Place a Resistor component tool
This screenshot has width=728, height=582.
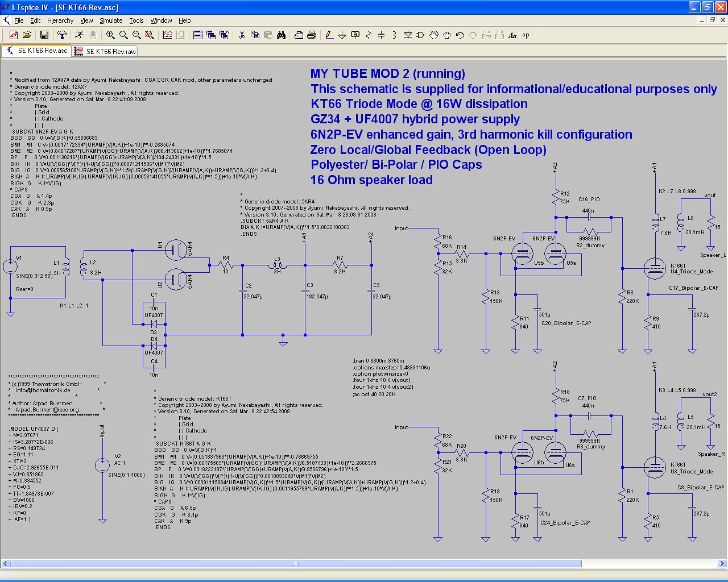coord(369,35)
